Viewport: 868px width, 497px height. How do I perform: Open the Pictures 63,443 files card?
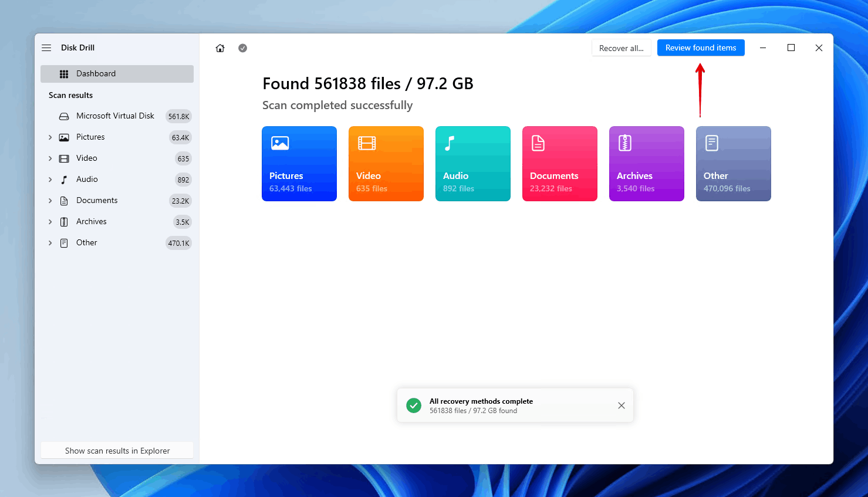click(299, 164)
